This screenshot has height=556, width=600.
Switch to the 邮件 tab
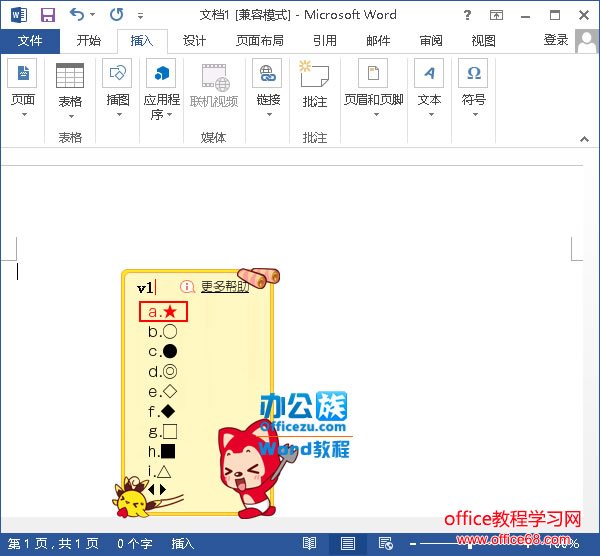[378, 41]
